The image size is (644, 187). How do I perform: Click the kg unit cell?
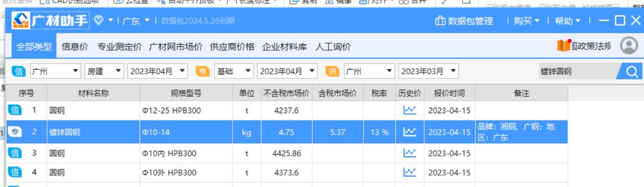[x=247, y=132]
